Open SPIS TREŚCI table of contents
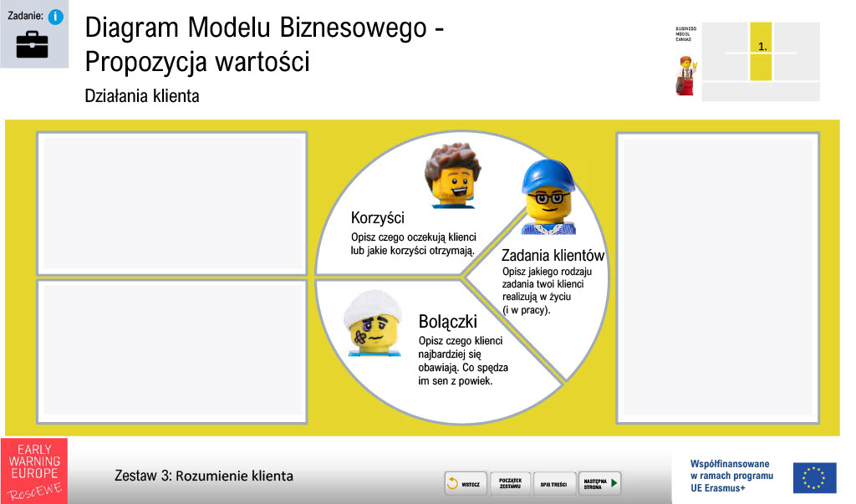Screen dimensions: 856x504 coord(553,484)
